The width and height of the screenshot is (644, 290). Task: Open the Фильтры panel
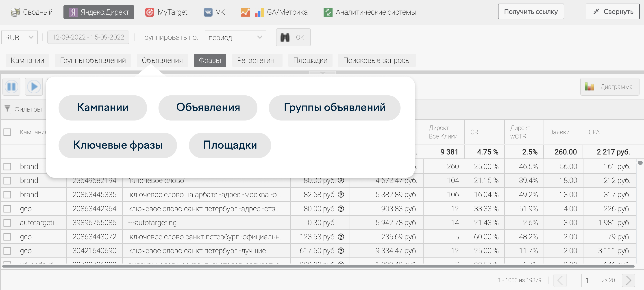pyautogui.click(x=24, y=109)
